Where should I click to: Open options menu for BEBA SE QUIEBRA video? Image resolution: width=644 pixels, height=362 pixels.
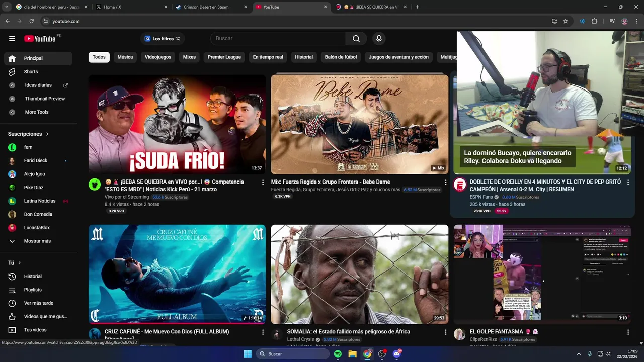pos(263,183)
